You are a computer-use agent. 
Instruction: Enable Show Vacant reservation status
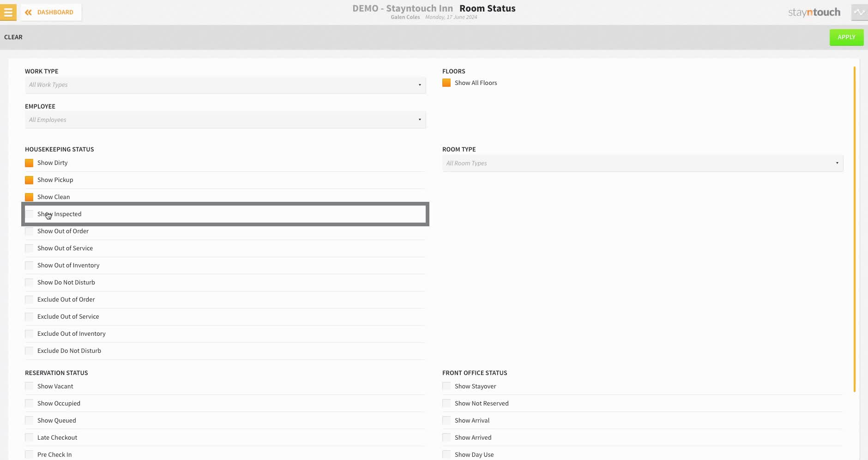tap(29, 386)
